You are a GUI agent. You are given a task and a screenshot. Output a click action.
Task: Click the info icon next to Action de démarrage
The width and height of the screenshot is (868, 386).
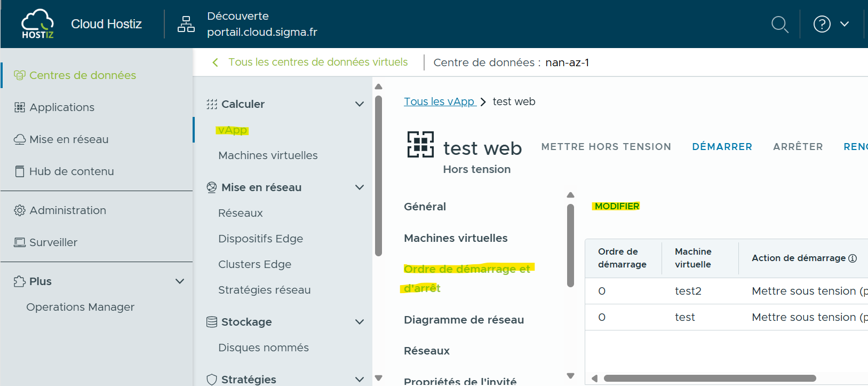click(x=853, y=258)
